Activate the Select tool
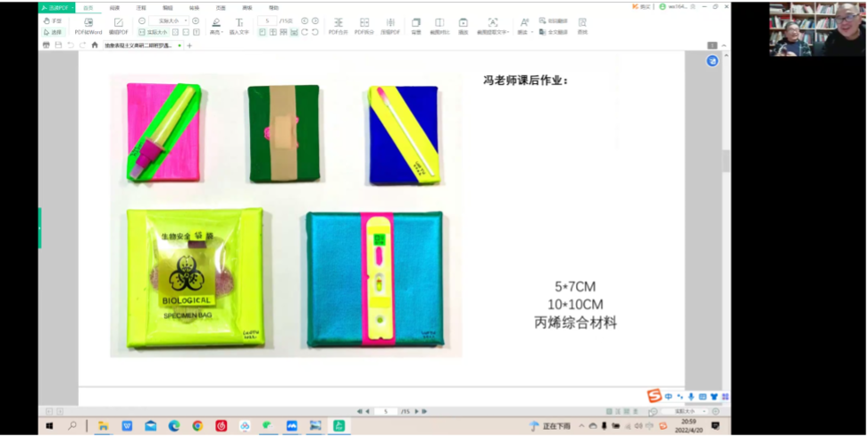 click(54, 32)
